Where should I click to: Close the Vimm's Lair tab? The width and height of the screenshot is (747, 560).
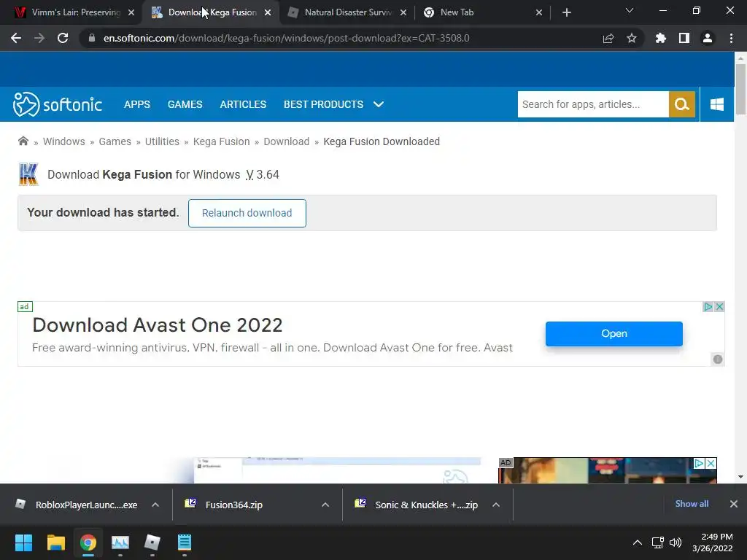(x=131, y=12)
